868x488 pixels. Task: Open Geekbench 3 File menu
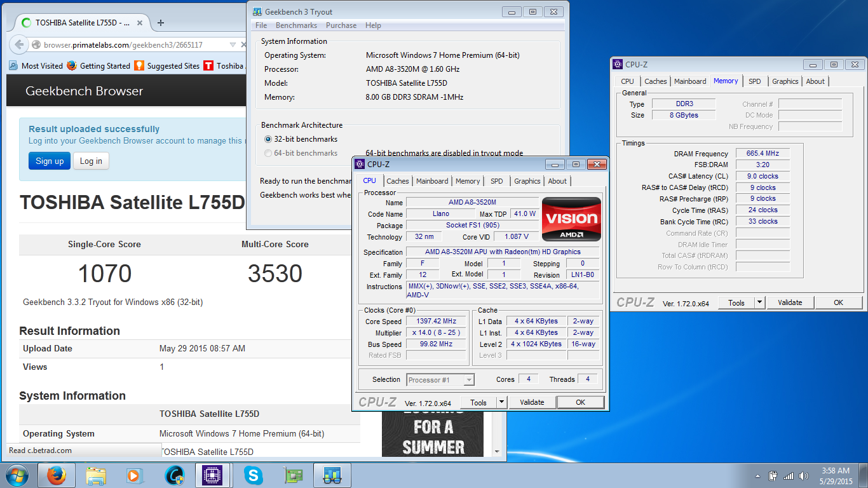261,25
